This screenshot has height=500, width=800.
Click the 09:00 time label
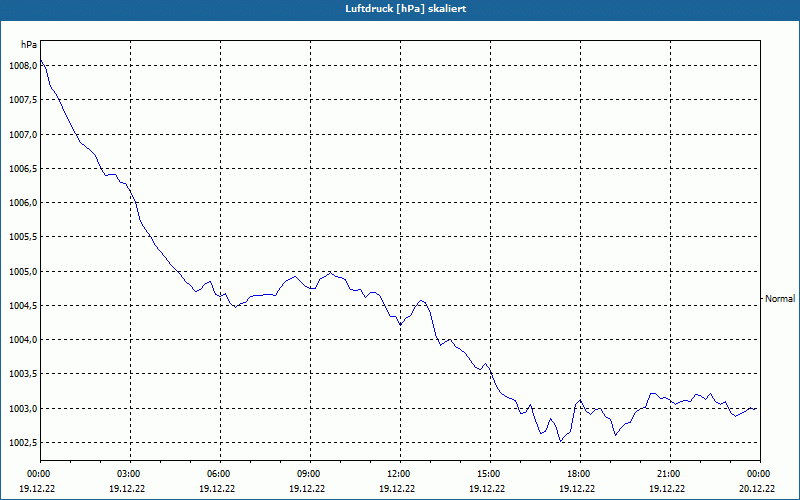(310, 474)
